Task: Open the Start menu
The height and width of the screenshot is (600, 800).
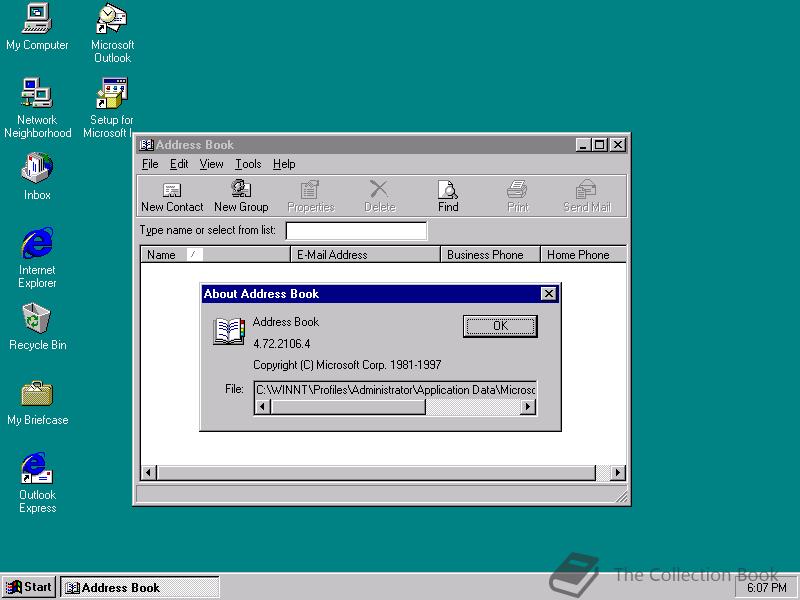Action: click(x=29, y=587)
